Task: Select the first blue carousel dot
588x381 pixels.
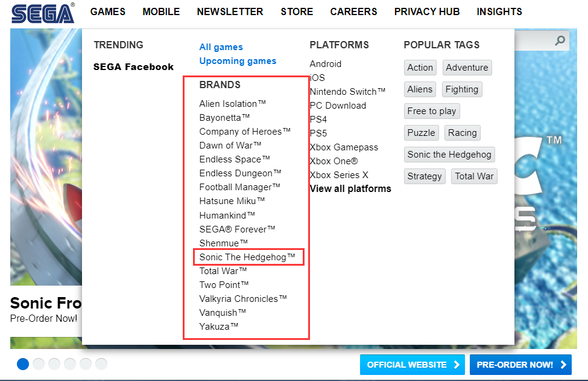Action: tap(23, 363)
